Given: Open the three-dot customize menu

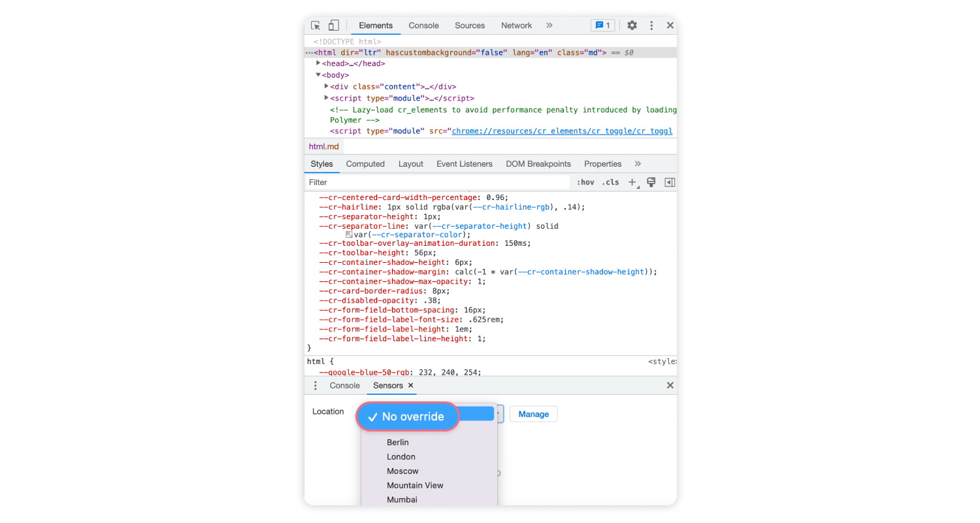Looking at the screenshot, I should pos(651,25).
